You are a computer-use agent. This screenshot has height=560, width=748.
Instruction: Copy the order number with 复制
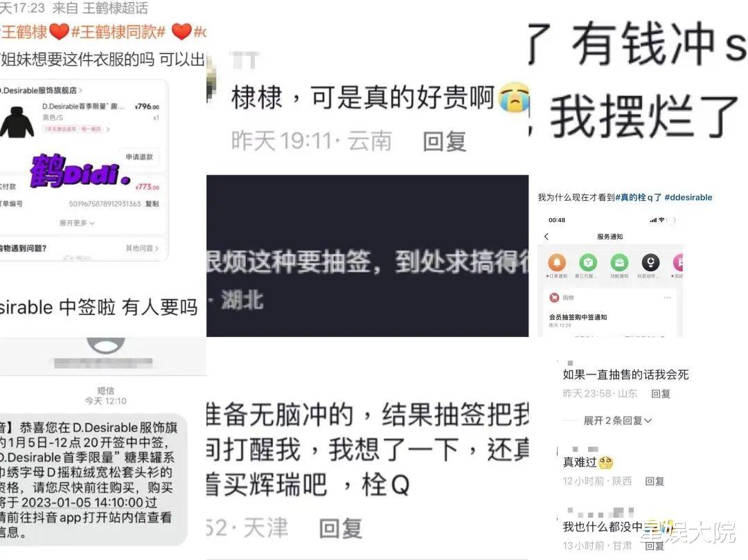coord(152,204)
